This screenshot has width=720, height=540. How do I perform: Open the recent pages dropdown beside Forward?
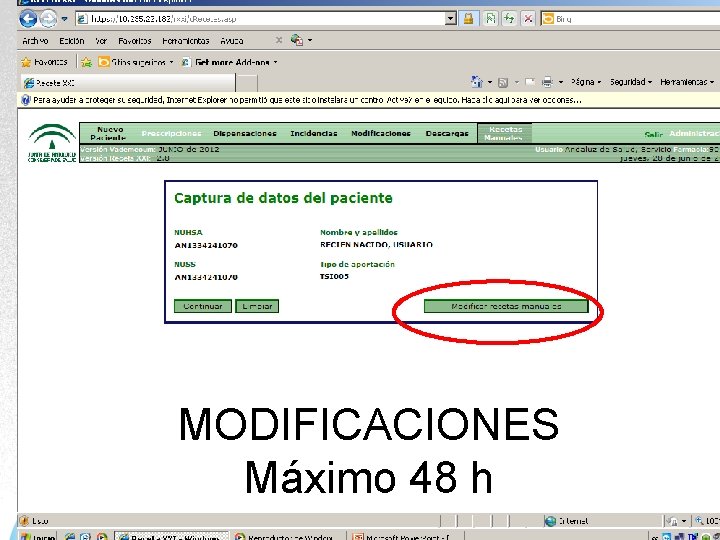pyautogui.click(x=64, y=19)
